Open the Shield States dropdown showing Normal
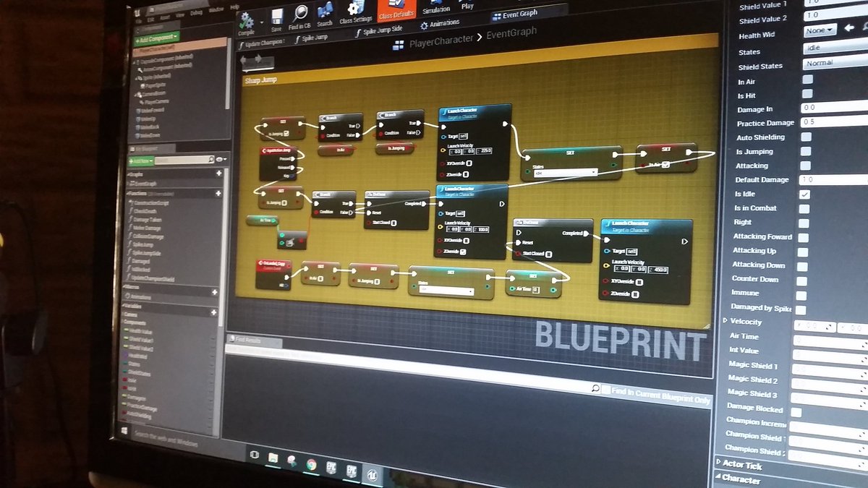868x488 pixels. point(835,63)
